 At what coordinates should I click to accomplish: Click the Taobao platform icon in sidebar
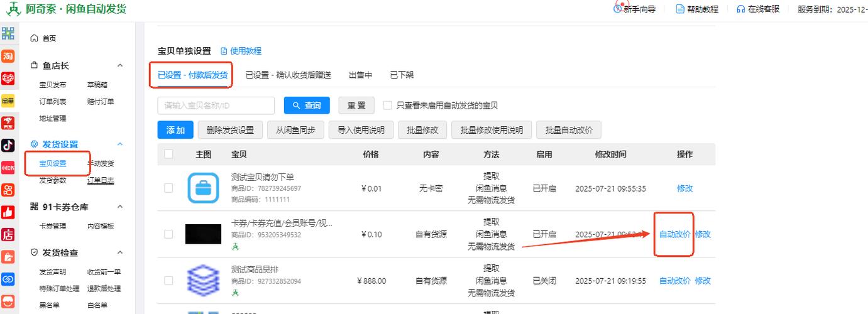pyautogui.click(x=8, y=57)
